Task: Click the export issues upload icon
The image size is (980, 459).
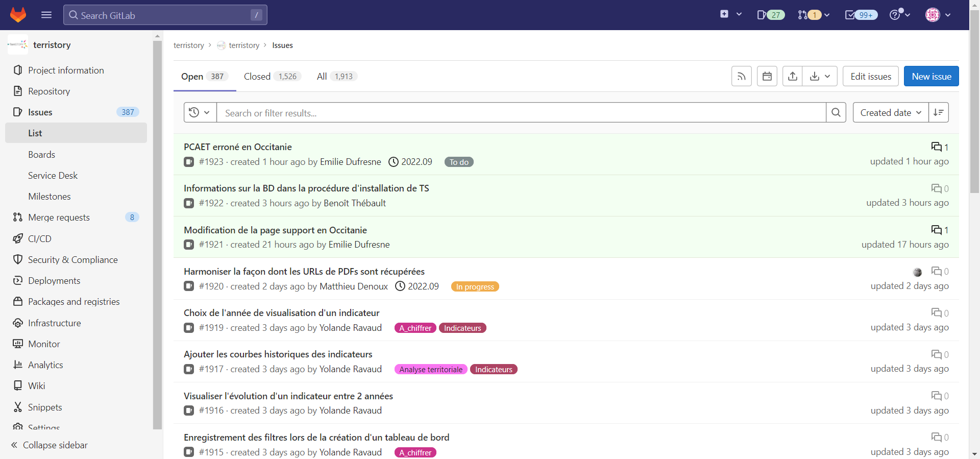Action: [x=793, y=76]
